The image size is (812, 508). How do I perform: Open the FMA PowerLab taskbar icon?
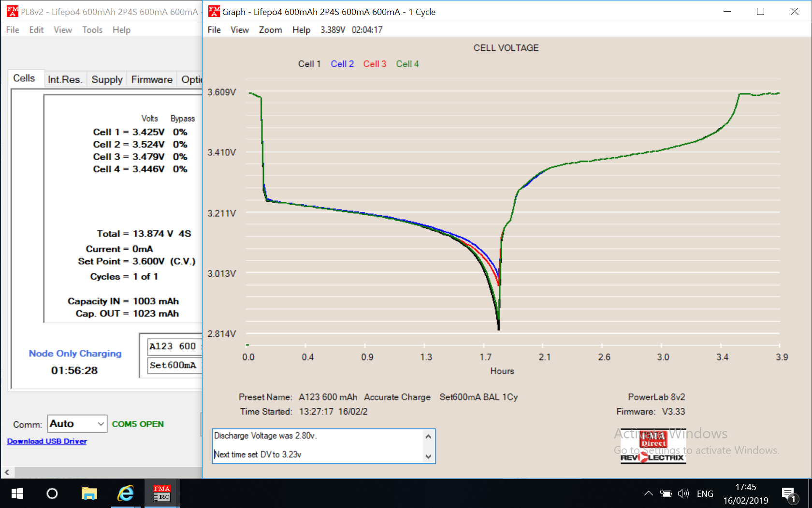161,493
